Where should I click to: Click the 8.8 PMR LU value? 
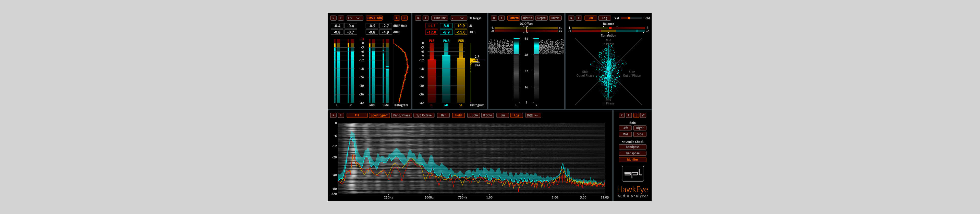click(x=446, y=26)
